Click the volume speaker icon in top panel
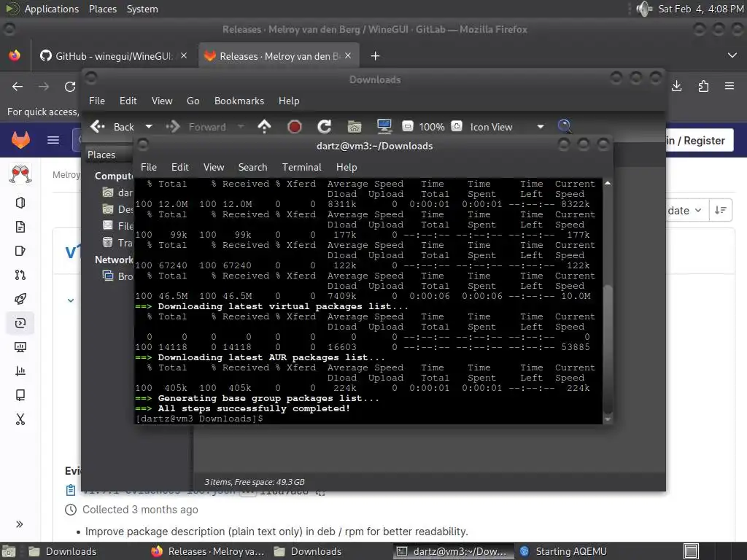The width and height of the screenshot is (747, 560). click(643, 9)
